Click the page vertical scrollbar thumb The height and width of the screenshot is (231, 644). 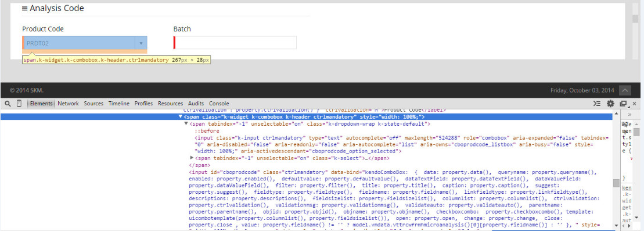(635, 19)
